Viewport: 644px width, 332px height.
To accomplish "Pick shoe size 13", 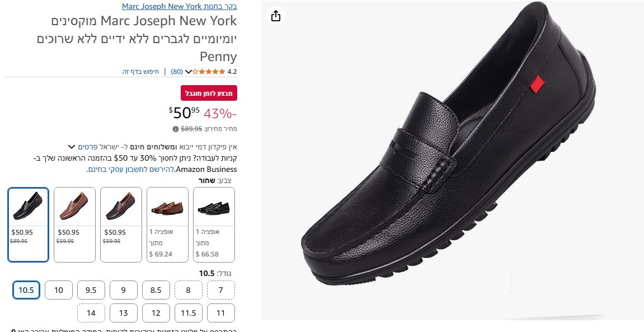I will [x=124, y=313].
